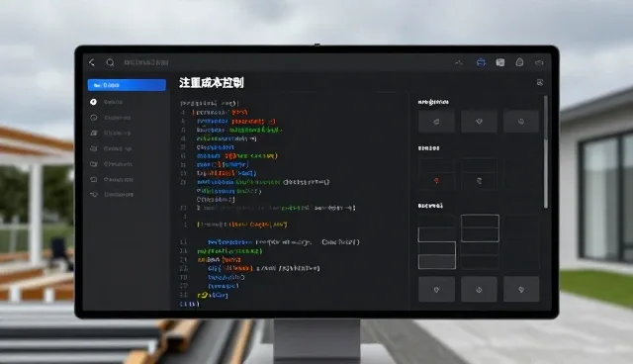Image resolution: width=633 pixels, height=364 pixels.
Task: Open the bottom-most sidebar item
Action: [x=112, y=195]
